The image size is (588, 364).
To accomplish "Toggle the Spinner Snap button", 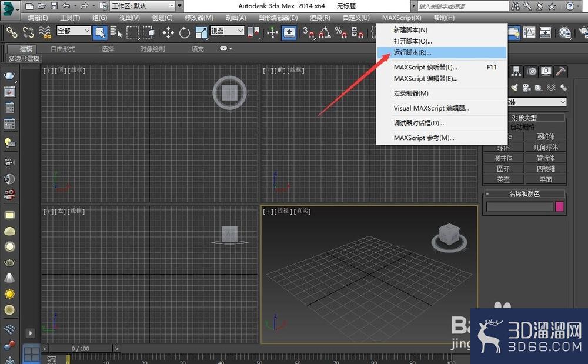I will [x=357, y=32].
